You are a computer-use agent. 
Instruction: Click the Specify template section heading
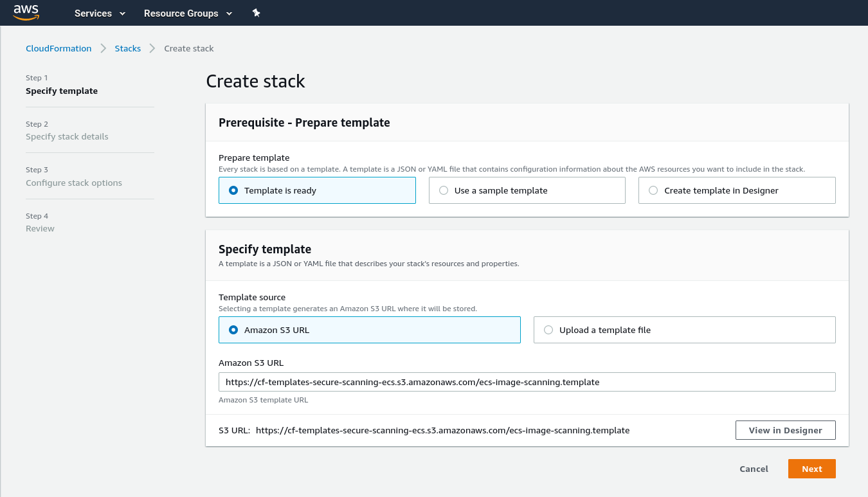coord(265,249)
